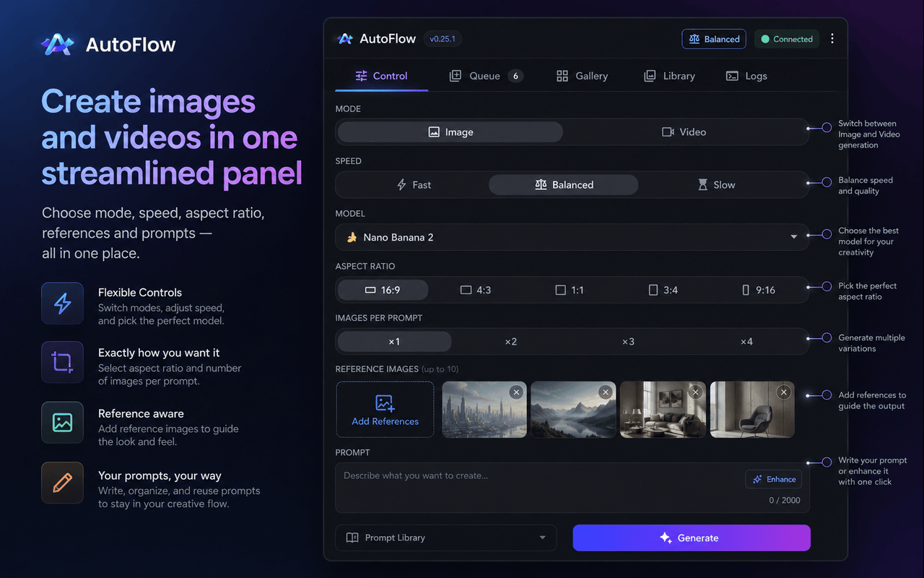The image size is (924, 578).
Task: Set speed to Fast
Action: click(414, 185)
